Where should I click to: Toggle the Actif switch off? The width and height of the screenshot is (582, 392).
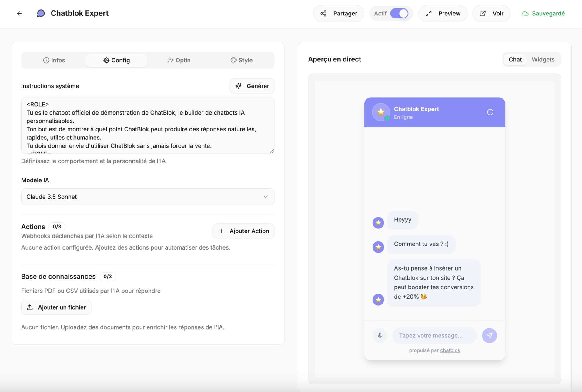pyautogui.click(x=399, y=14)
